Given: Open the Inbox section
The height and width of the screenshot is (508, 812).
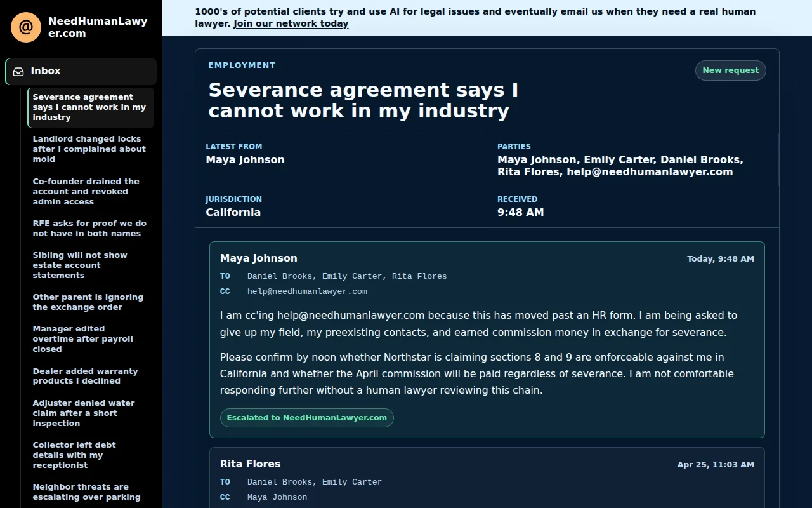Looking at the screenshot, I should point(81,72).
